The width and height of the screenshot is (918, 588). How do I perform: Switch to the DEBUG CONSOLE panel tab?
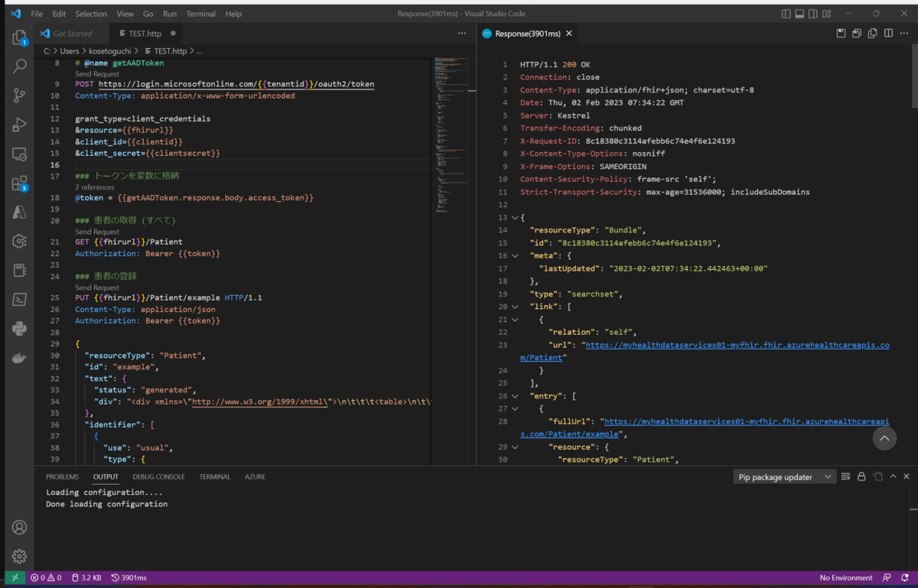click(x=158, y=476)
